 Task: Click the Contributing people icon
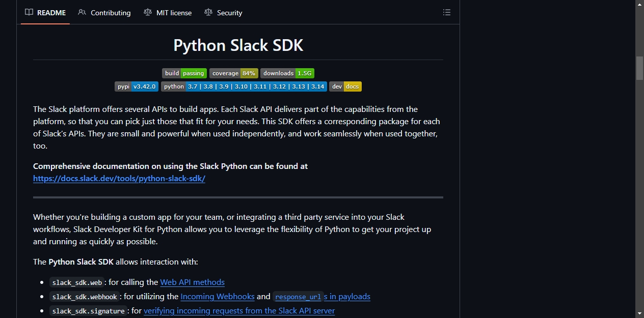pos(82,12)
